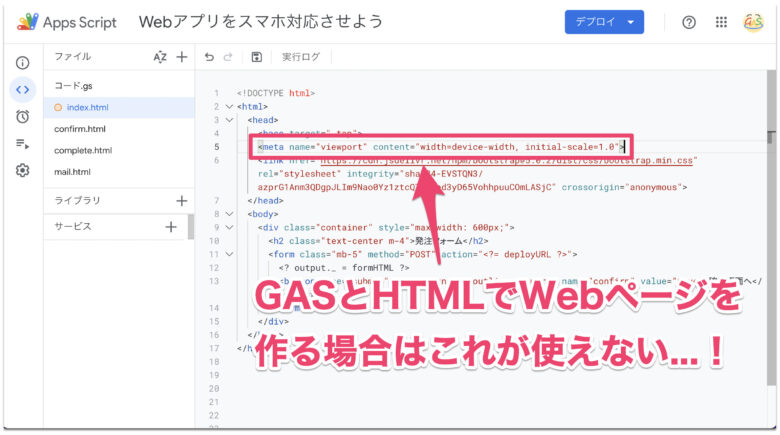Collapse the body tag fold on line 8
This screenshot has width=780, height=435.
tap(229, 214)
